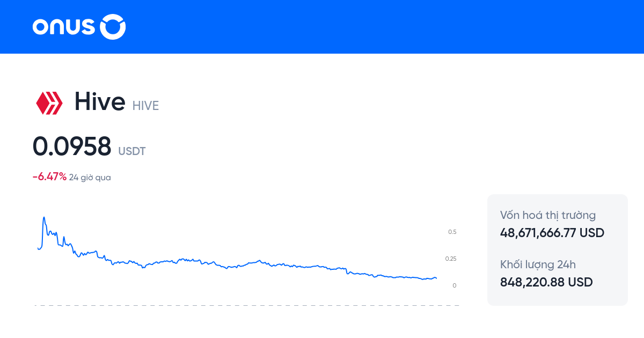Click the dashed baseline under chart
This screenshot has height=338, width=644.
[247, 305]
